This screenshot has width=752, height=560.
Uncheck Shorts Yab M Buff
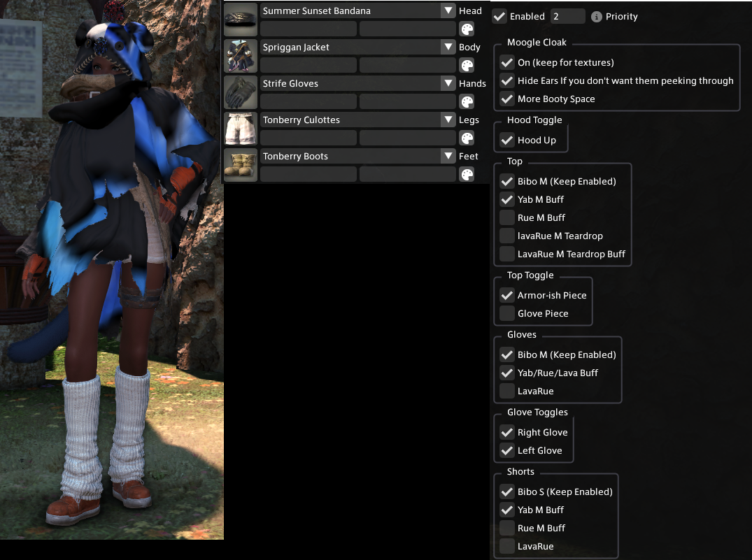(x=507, y=510)
